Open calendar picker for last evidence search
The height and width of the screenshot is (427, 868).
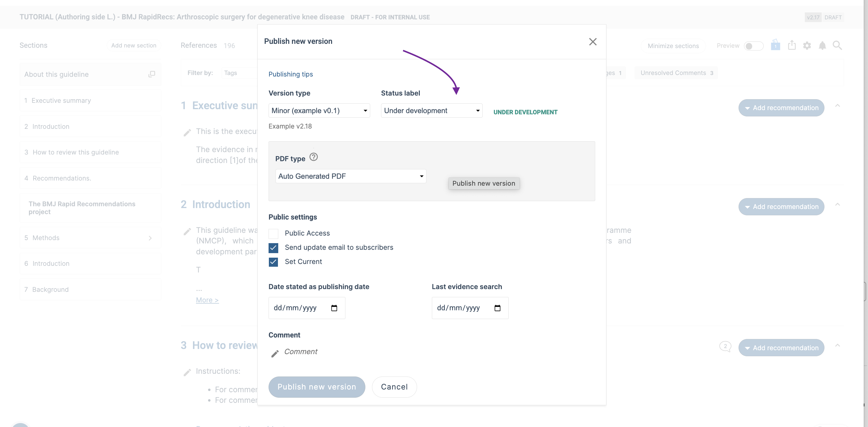(497, 308)
